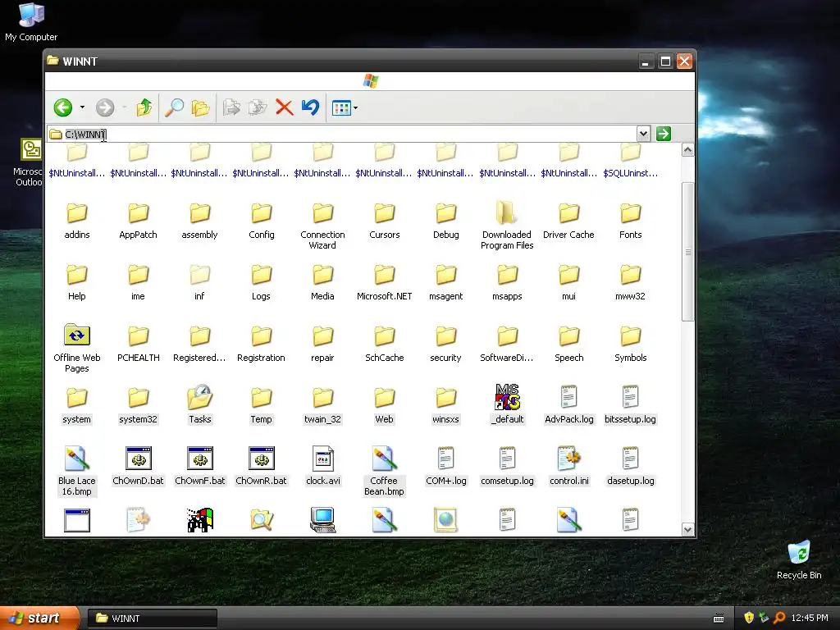Select the _default MS-DOS shortcut

507,404
